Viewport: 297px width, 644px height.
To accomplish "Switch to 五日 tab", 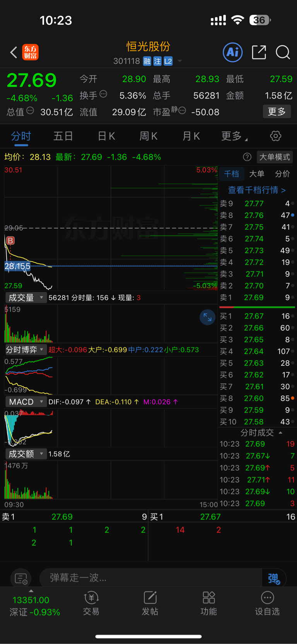I will click(x=63, y=136).
